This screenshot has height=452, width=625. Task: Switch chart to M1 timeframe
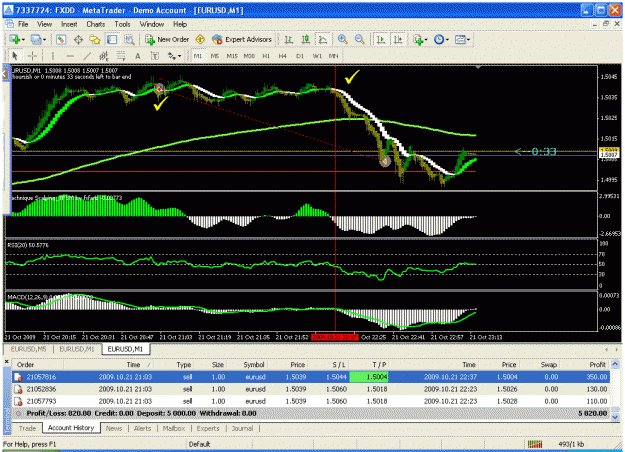pyautogui.click(x=198, y=56)
